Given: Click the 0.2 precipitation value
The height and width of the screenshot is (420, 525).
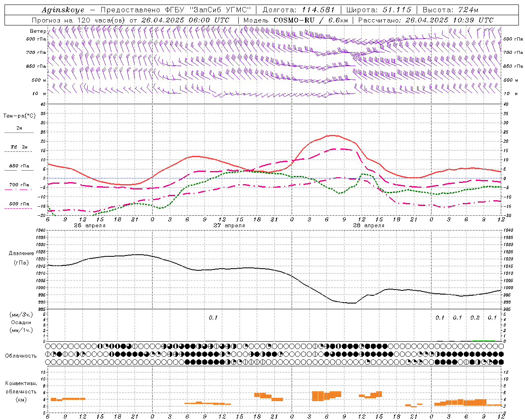Looking at the screenshot, I should coord(475,317).
